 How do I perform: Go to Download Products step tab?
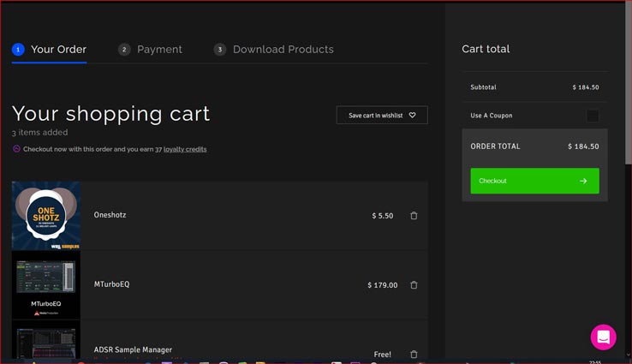[x=283, y=50]
